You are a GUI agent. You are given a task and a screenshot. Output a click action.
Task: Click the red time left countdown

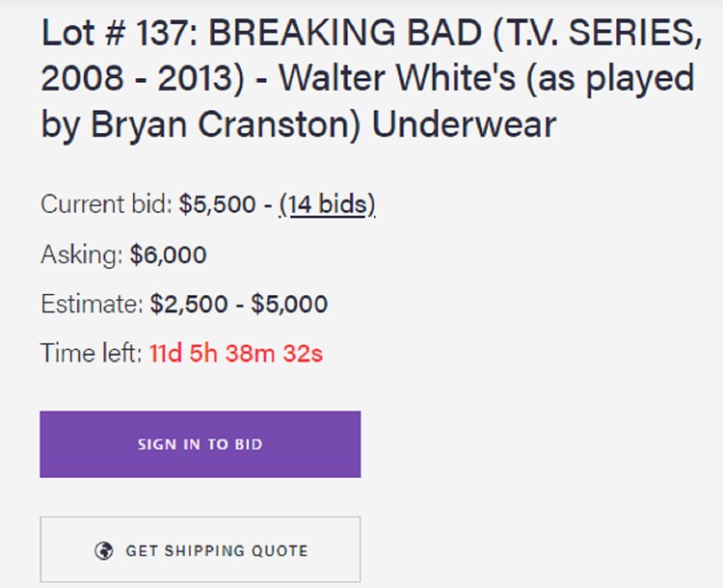point(236,354)
